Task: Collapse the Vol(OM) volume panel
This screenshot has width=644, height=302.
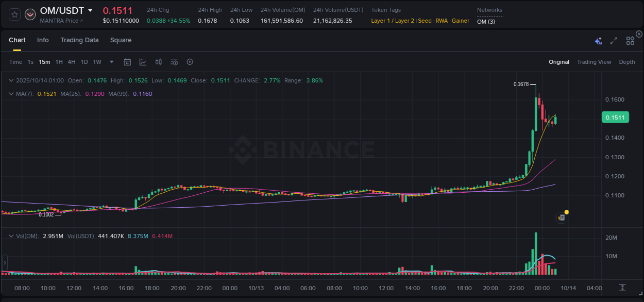Action: pos(11,235)
